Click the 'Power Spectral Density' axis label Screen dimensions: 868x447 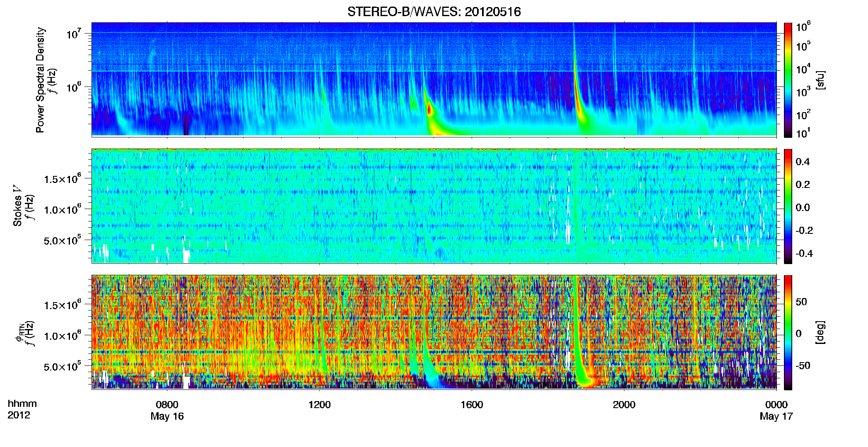pos(40,80)
